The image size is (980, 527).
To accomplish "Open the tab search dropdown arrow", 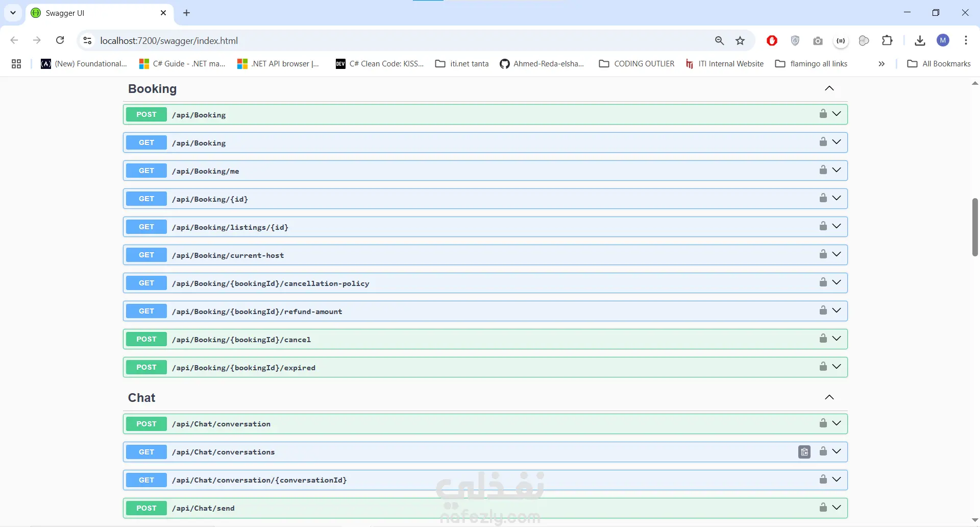I will (13, 13).
